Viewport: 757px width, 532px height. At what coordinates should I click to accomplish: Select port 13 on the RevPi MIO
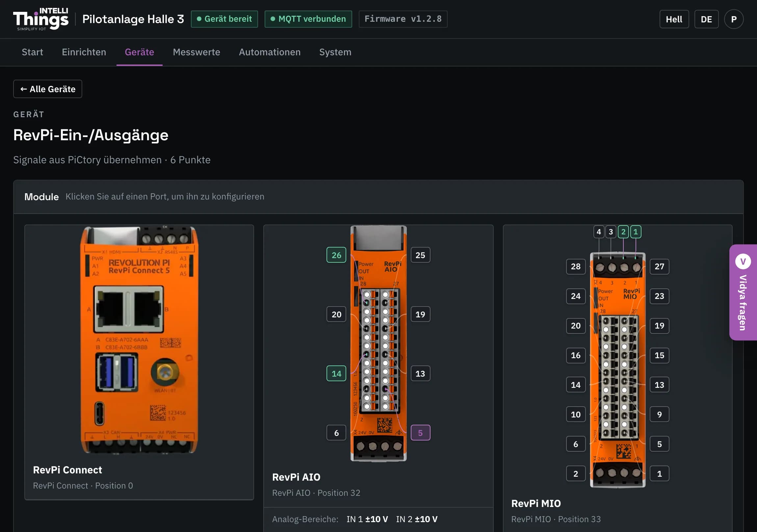[x=659, y=385]
